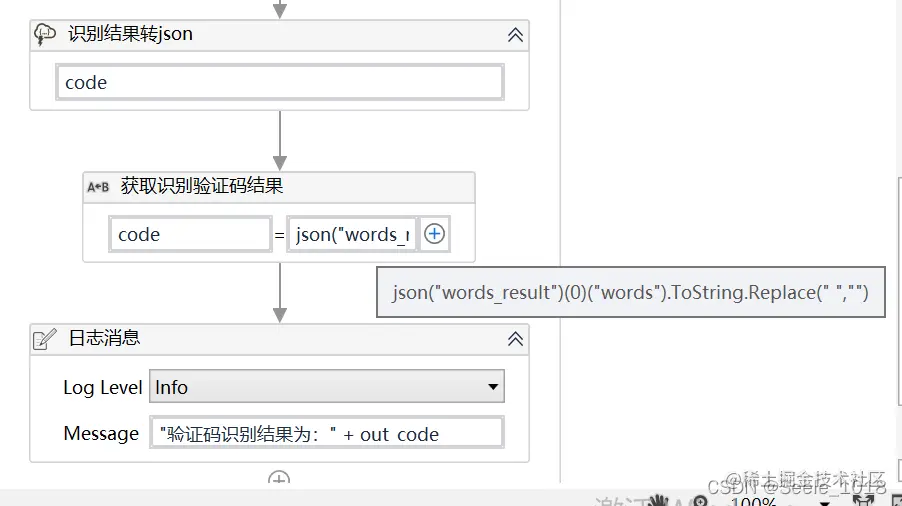The image size is (902, 506).
Task: Click the 日志消息 pencil-note icon
Action: click(45, 339)
